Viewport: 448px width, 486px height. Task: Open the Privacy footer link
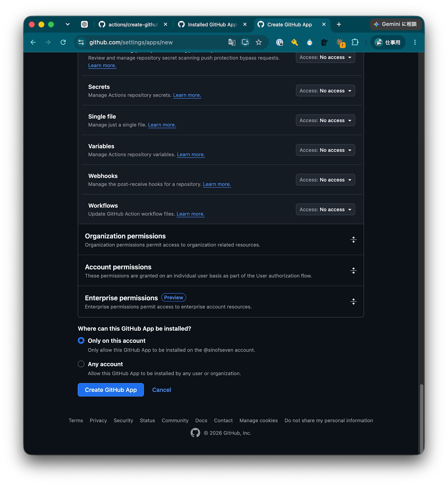tap(98, 420)
